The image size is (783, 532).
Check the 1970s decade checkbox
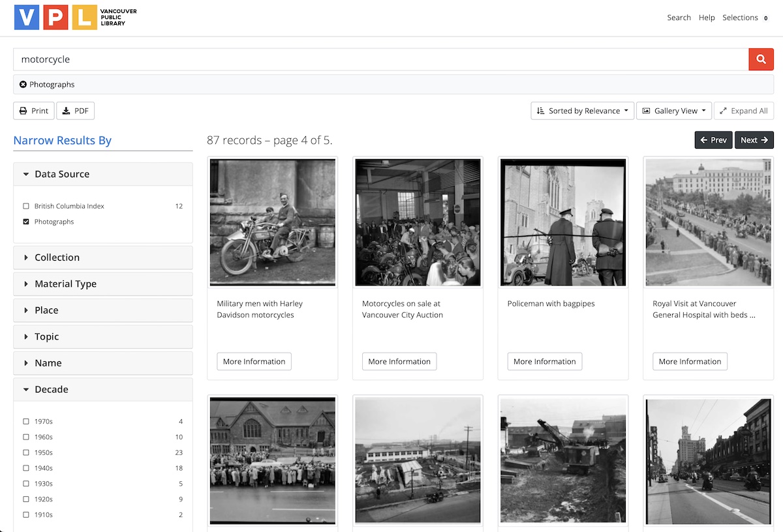point(26,421)
